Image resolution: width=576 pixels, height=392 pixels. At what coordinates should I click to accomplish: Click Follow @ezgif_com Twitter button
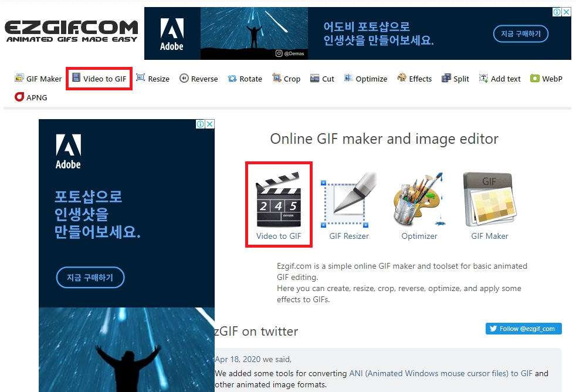pos(523,329)
